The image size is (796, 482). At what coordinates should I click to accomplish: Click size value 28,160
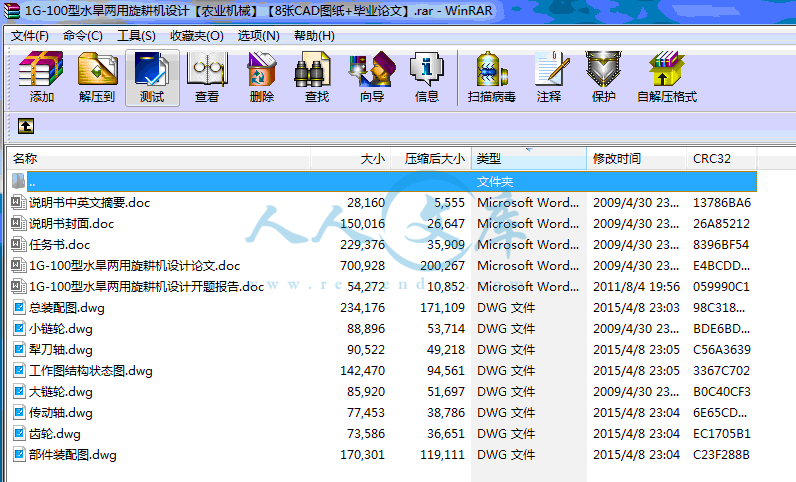click(366, 203)
